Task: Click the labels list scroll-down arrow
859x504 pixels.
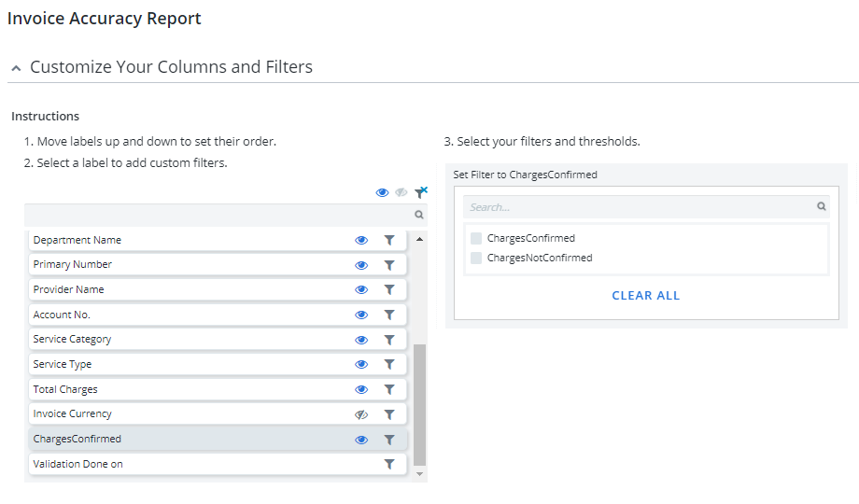Action: [419, 474]
